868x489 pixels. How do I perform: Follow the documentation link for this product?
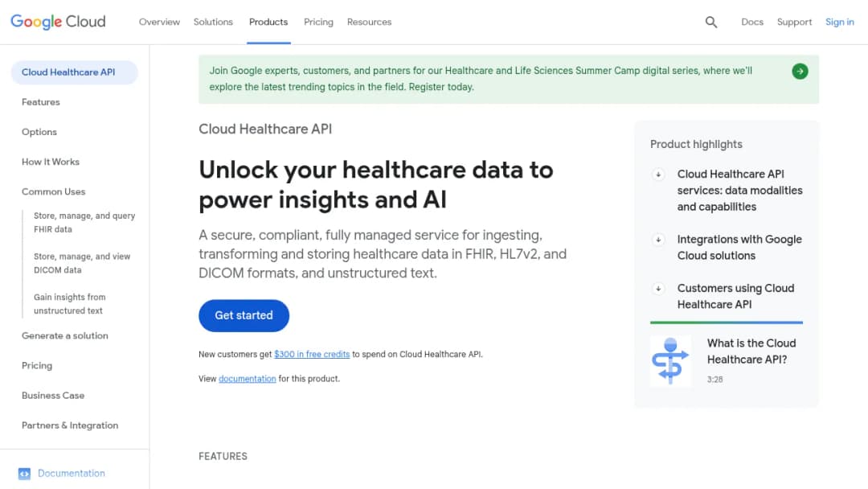tap(247, 379)
